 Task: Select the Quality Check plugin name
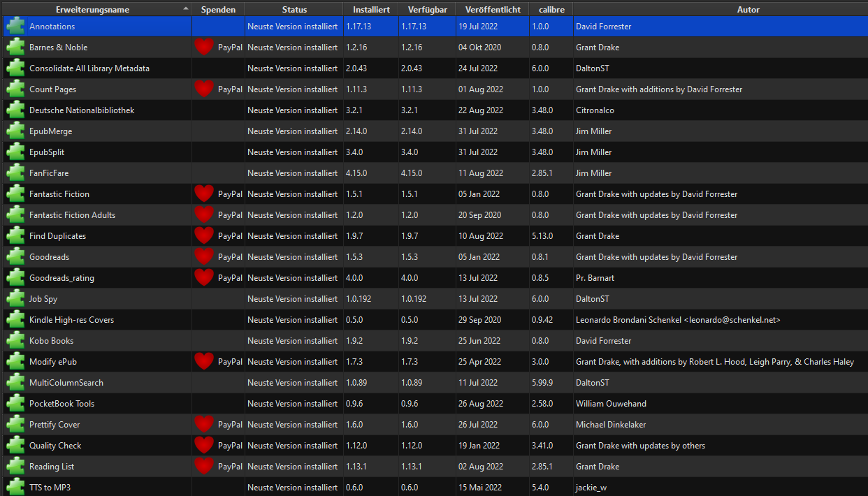click(x=55, y=446)
